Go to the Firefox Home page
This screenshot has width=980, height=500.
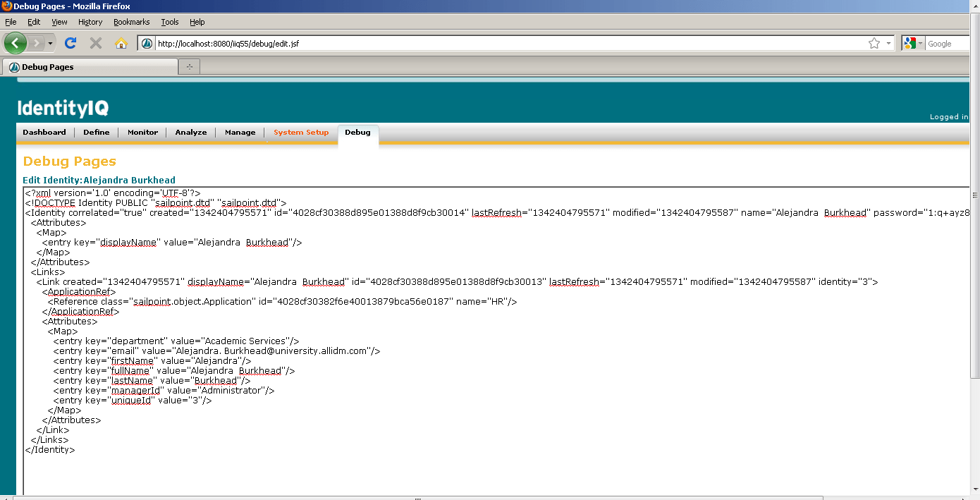point(121,43)
